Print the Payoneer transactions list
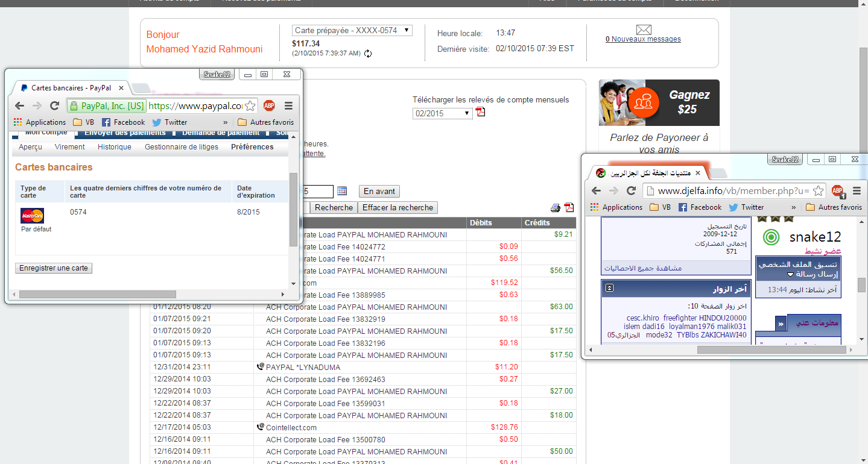 click(x=556, y=208)
